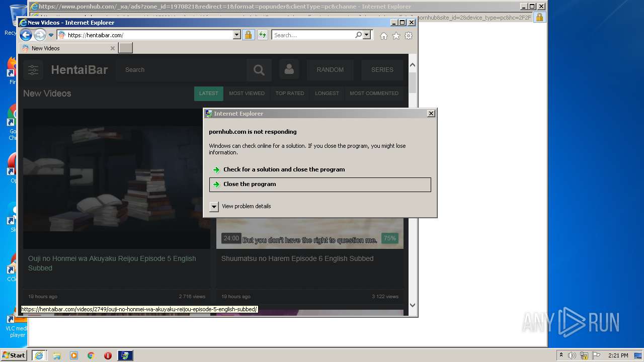Image resolution: width=644 pixels, height=362 pixels.
Task: Open the recent pages dropdown arrow
Action: pos(51,35)
